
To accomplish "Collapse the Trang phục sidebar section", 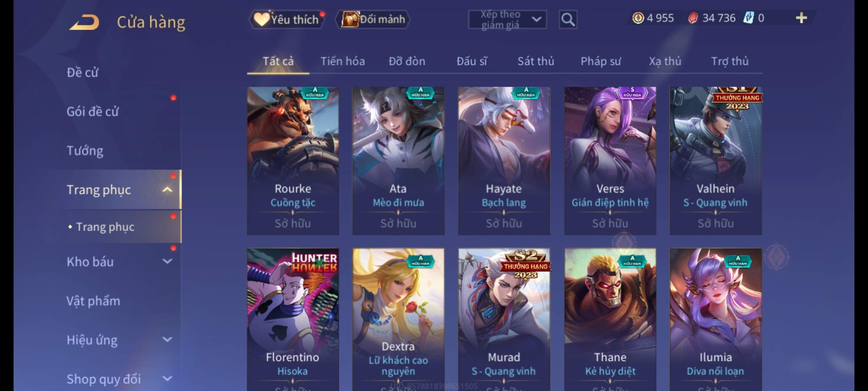I will (167, 190).
